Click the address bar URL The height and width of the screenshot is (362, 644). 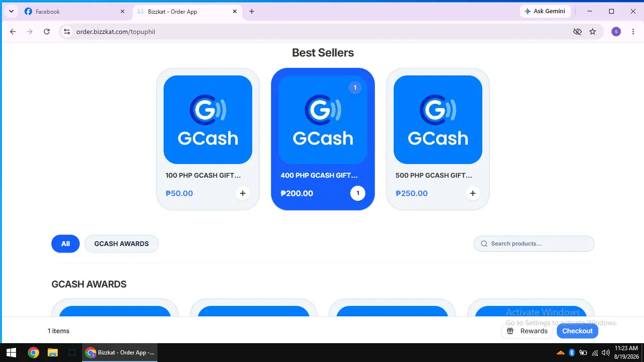tap(116, 32)
